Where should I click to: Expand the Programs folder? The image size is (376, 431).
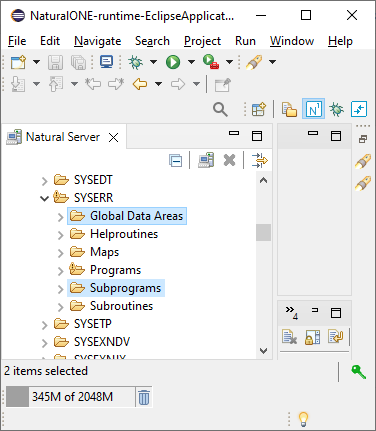click(x=60, y=271)
